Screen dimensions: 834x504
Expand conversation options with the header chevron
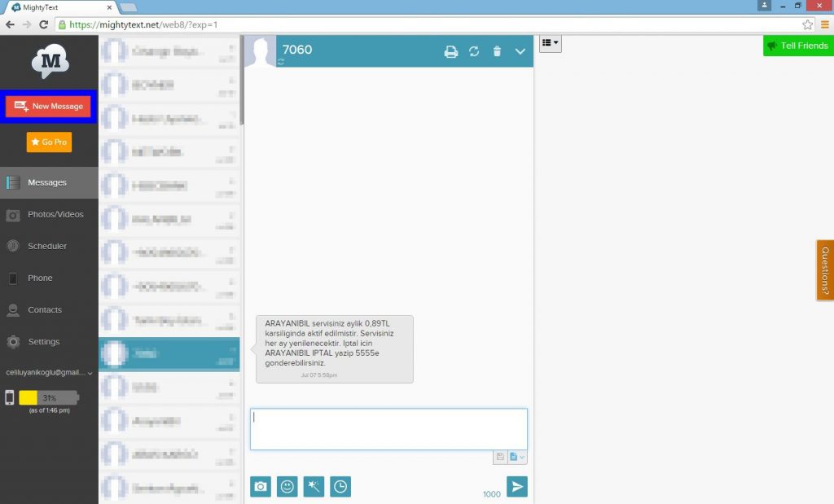520,50
